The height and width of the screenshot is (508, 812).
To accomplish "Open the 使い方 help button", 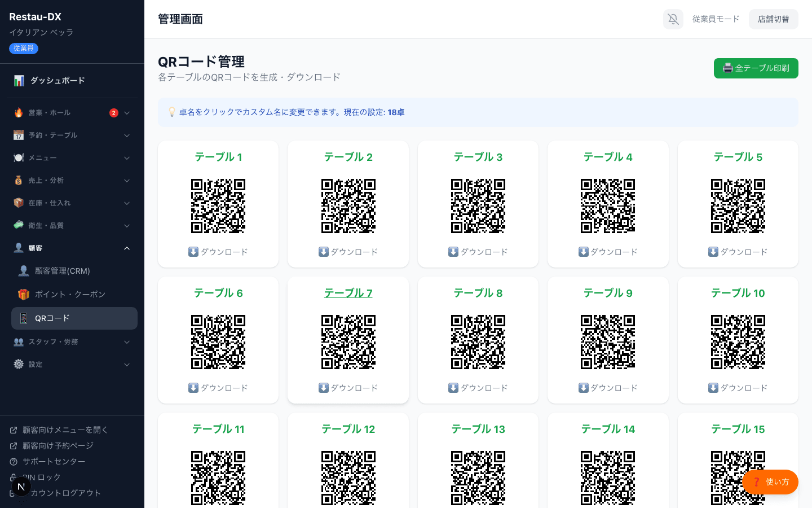I will [770, 482].
